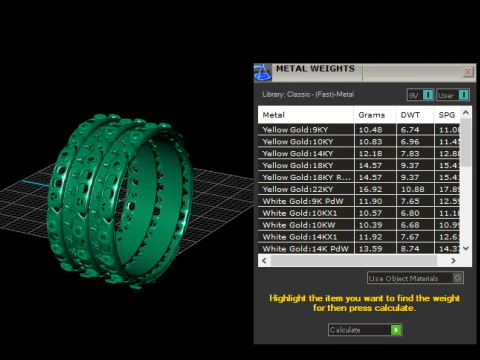
Task: Select the White Gold:14KX1 row
Action: [359, 237]
